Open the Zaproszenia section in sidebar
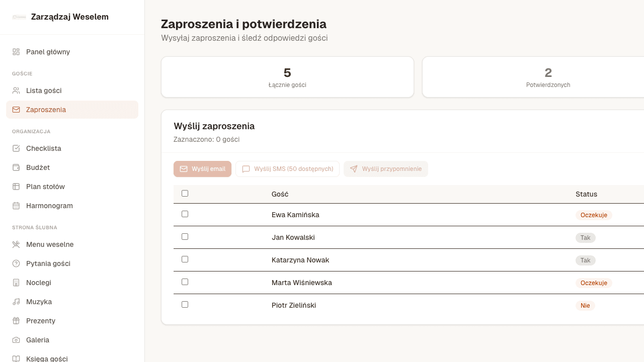Screen dimensions: 644x362 click(x=46, y=110)
